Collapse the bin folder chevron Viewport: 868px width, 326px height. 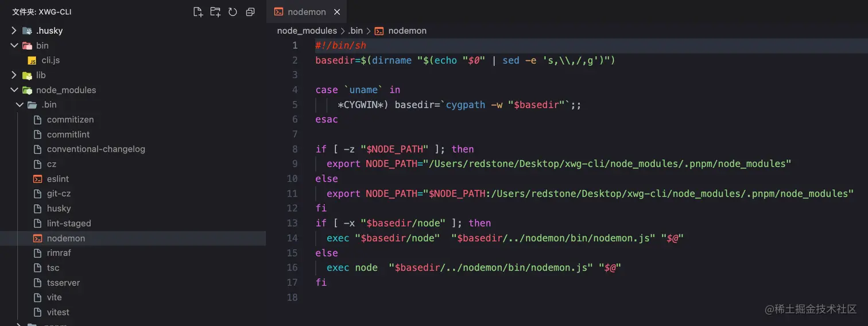click(14, 45)
